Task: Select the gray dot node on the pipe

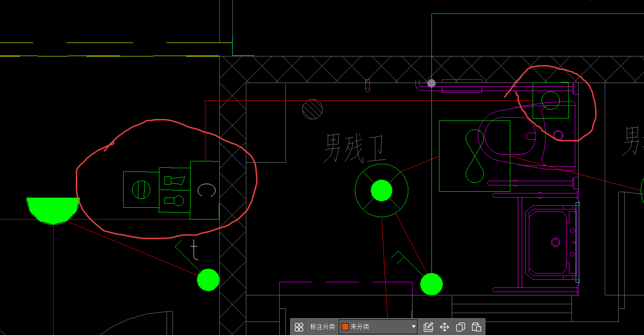Action: click(x=431, y=83)
